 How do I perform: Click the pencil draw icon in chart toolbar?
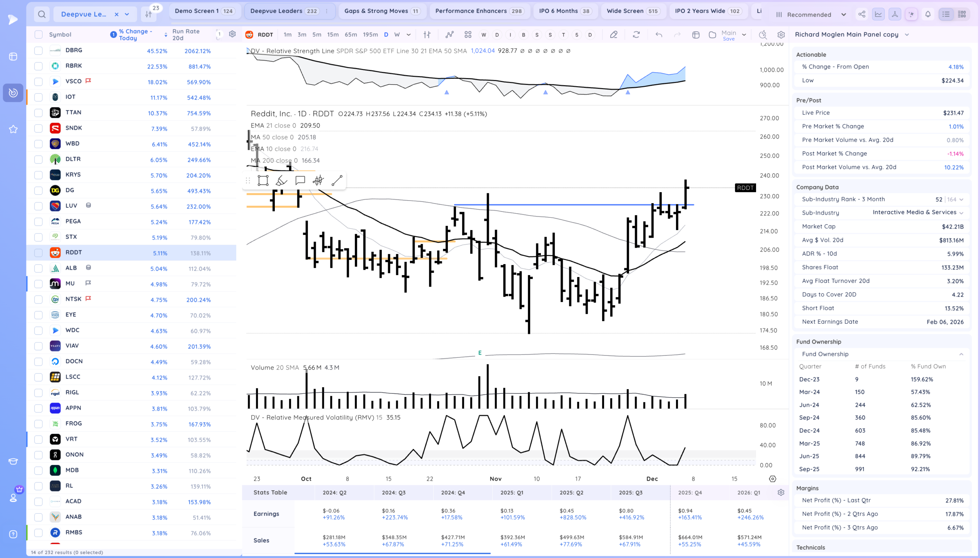(x=614, y=35)
